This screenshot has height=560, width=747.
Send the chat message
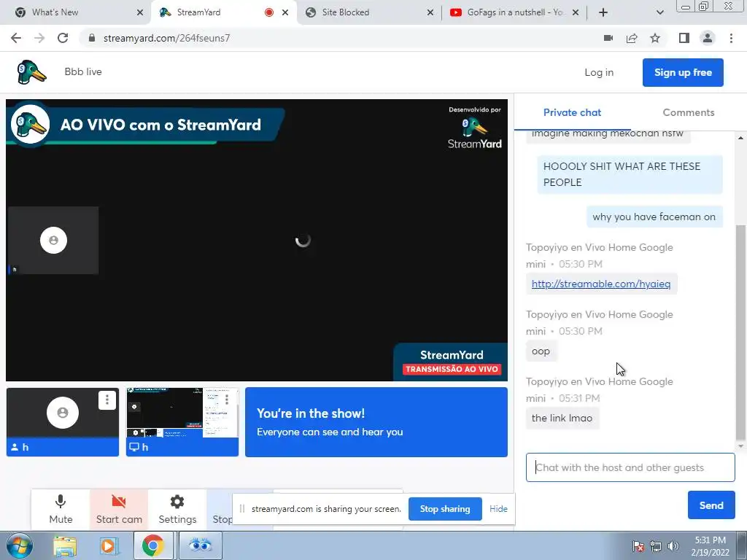[x=711, y=505]
